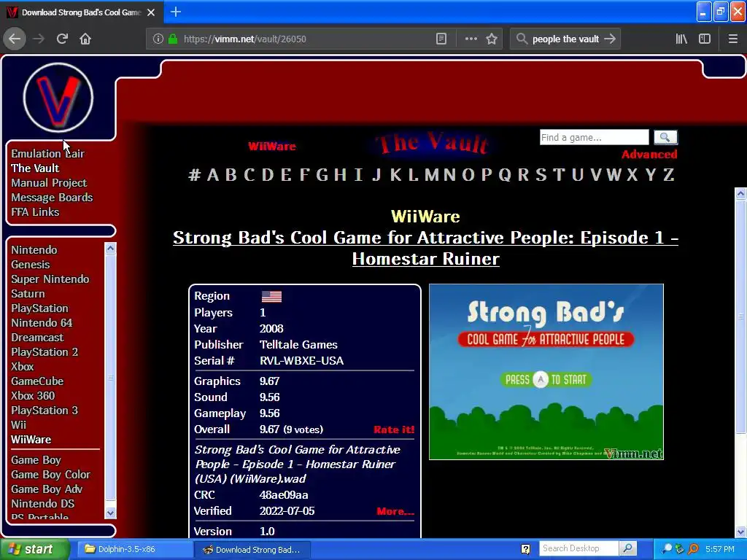Select Nintendo DS in the systems list
747x560 pixels.
(42, 504)
